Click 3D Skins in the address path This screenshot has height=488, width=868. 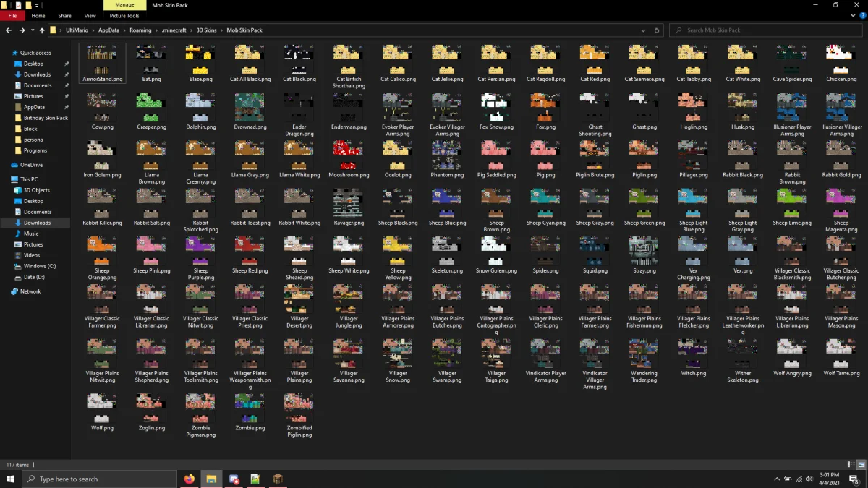tap(207, 30)
